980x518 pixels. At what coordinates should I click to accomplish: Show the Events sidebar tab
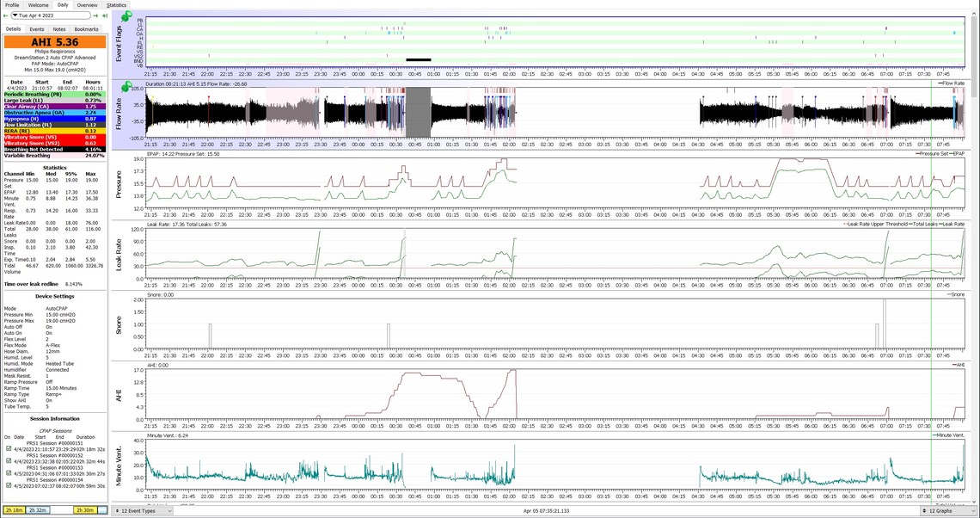(37, 28)
